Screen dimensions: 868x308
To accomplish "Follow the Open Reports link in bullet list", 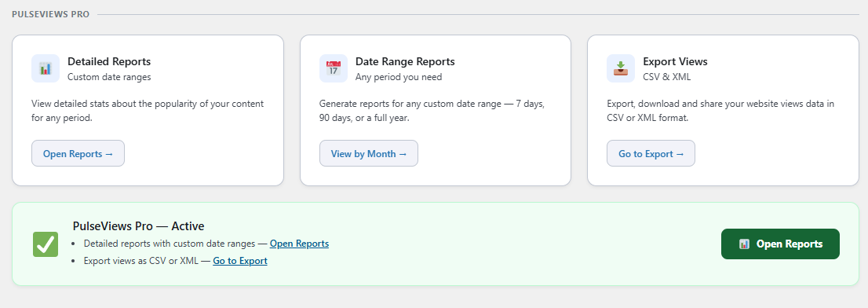I will [x=300, y=244].
